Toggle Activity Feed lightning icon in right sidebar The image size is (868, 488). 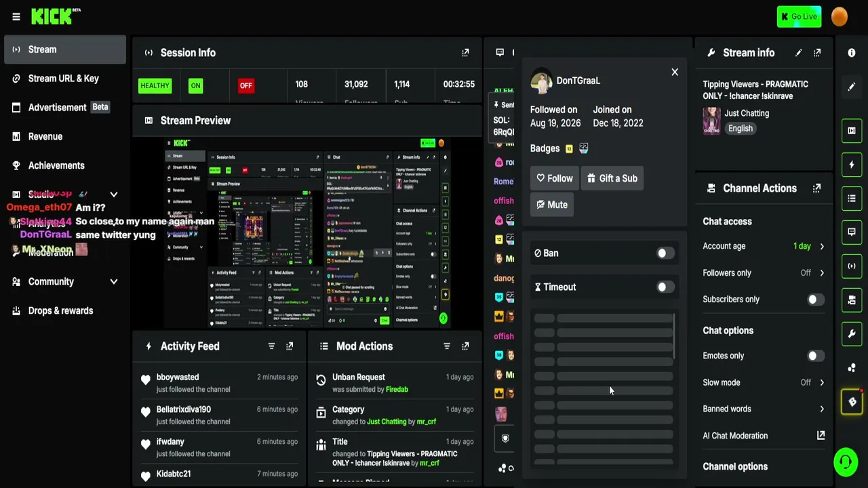(852, 165)
